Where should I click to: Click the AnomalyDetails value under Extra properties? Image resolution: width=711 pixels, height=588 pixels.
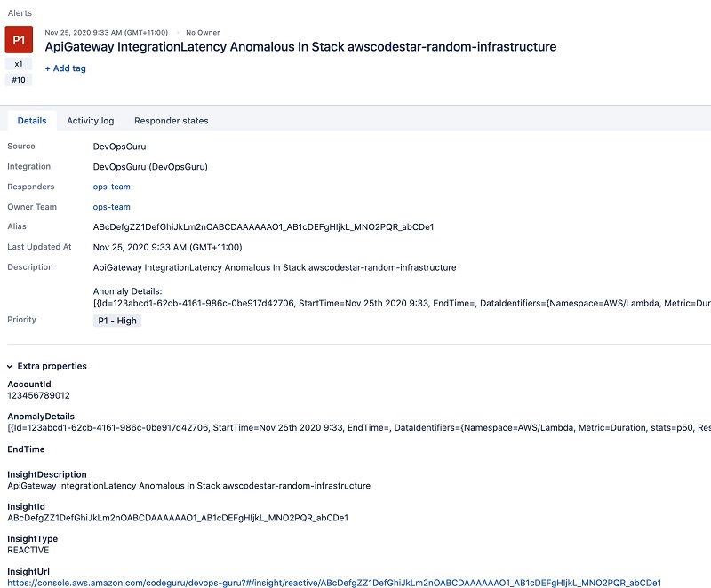click(x=359, y=427)
